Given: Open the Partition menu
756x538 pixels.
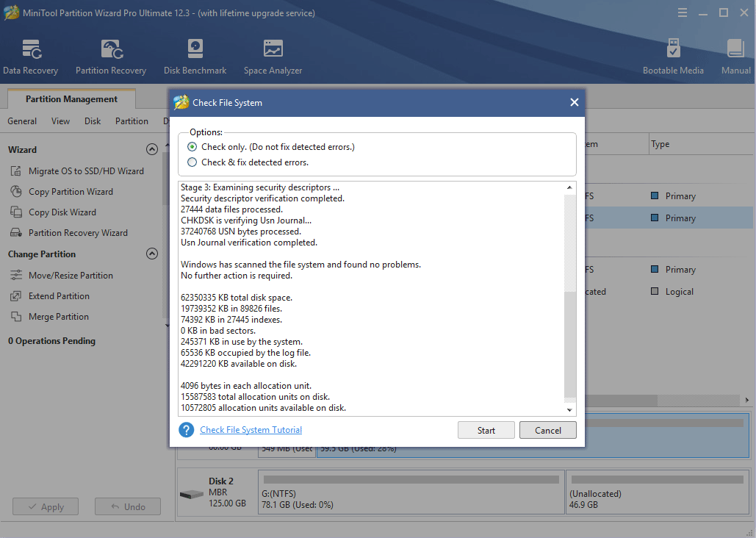Looking at the screenshot, I should (x=132, y=121).
